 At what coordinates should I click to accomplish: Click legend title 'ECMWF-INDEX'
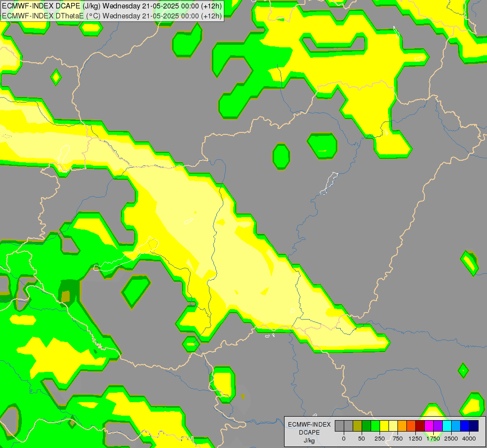[x=309, y=425]
